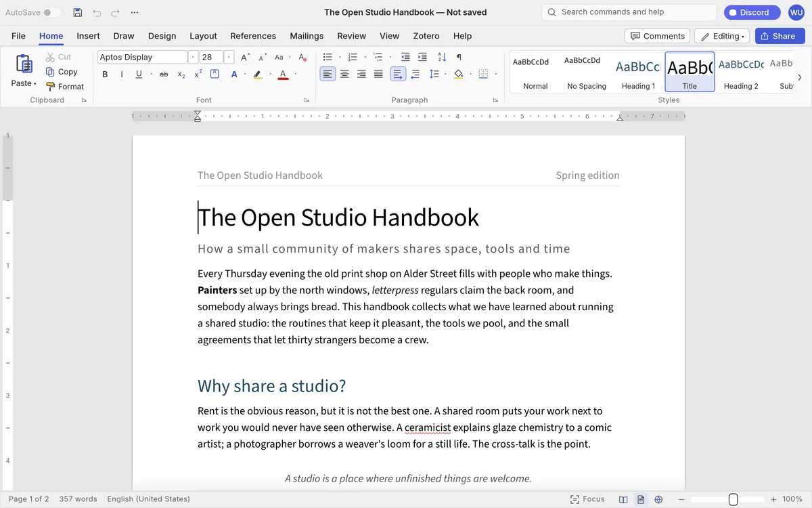
Task: Redo the last action
Action: pyautogui.click(x=115, y=12)
